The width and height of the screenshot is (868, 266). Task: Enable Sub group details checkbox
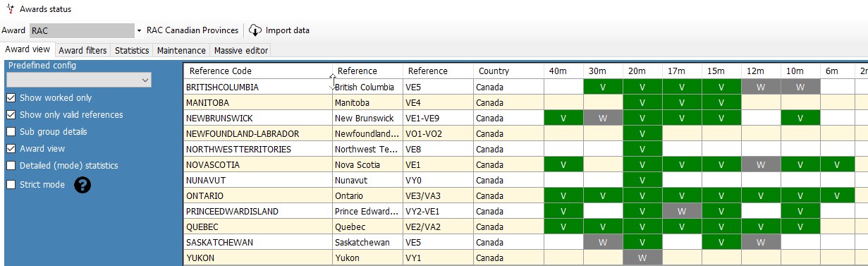click(11, 132)
